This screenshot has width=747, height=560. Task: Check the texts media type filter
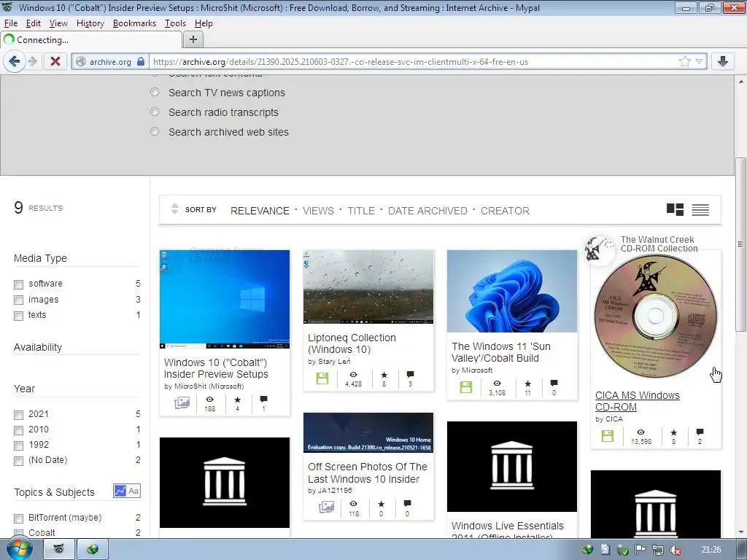(x=18, y=316)
